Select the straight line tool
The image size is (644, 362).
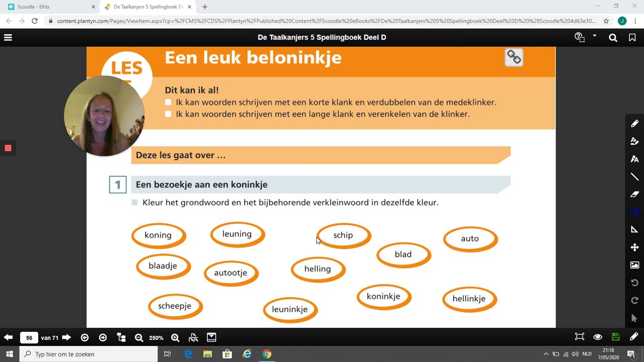coord(634,176)
